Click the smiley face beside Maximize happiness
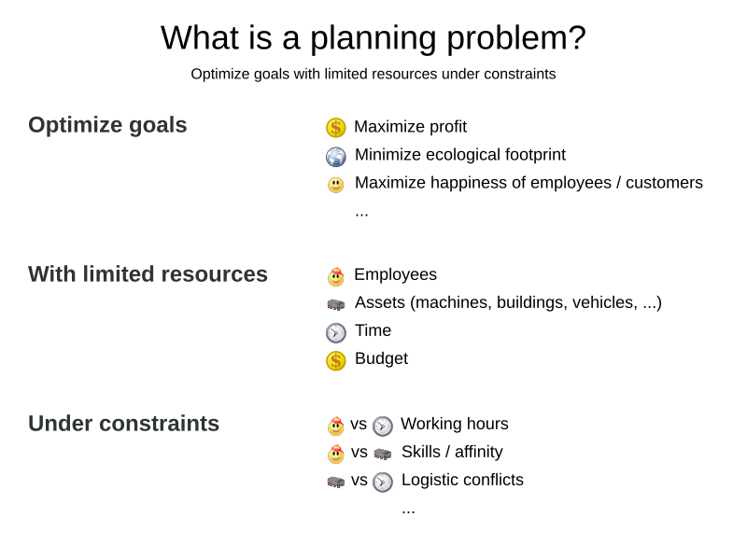The height and width of the screenshot is (560, 747). tap(336, 185)
